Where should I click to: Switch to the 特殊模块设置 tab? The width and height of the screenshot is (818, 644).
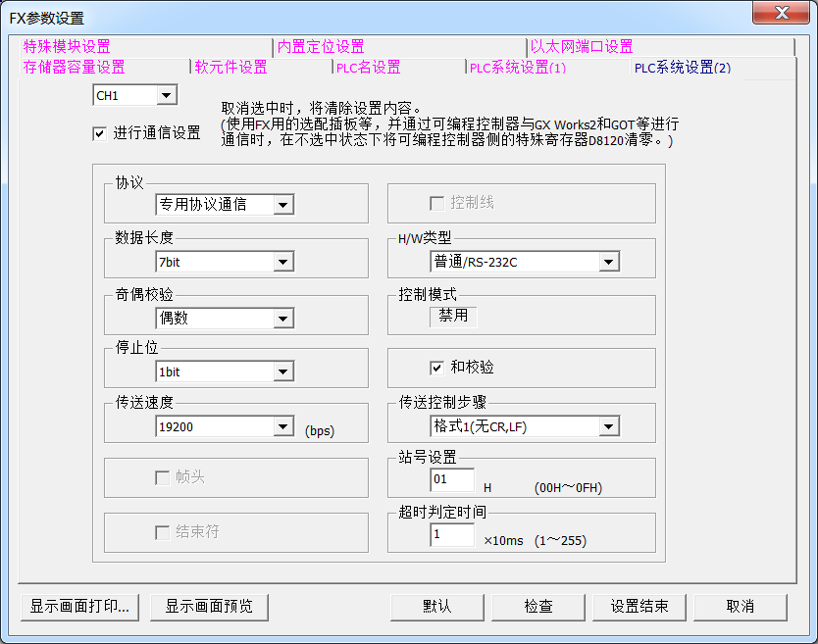[x=67, y=46]
